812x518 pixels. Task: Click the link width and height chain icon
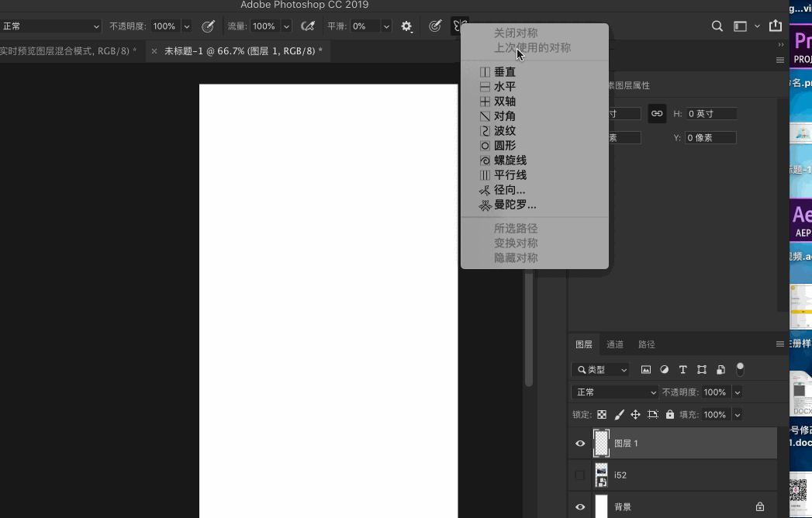tap(656, 113)
